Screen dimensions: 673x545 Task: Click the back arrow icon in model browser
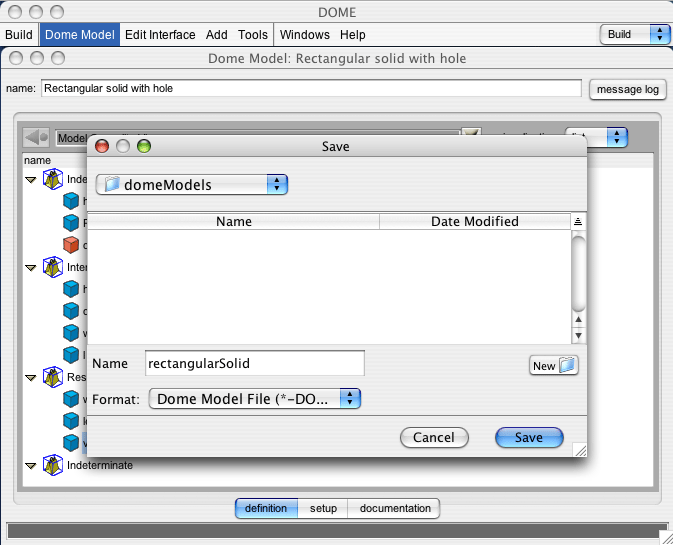[36, 137]
